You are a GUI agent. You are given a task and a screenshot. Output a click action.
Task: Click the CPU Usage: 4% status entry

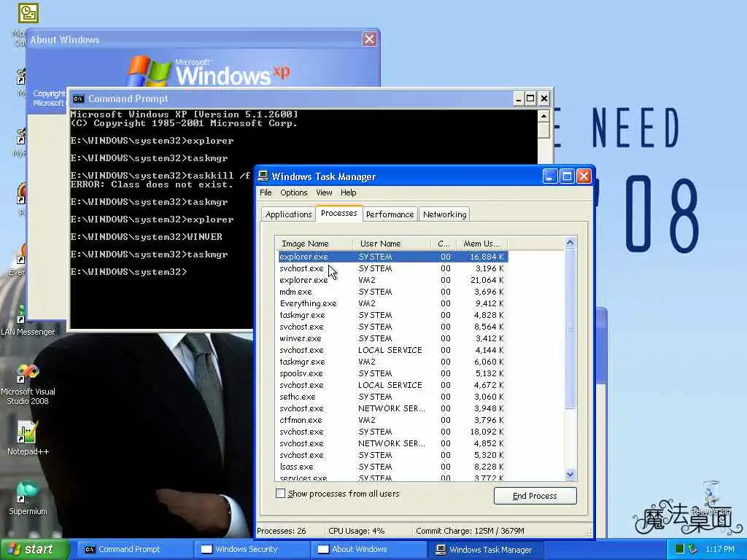coord(368,531)
